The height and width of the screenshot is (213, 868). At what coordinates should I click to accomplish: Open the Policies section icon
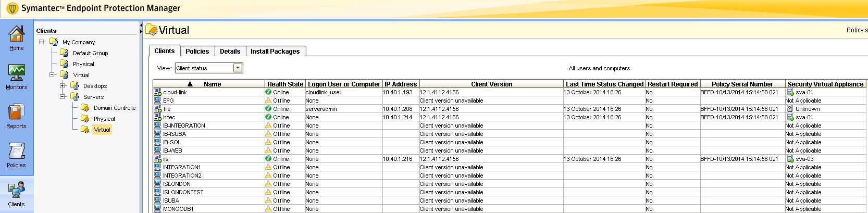click(17, 152)
